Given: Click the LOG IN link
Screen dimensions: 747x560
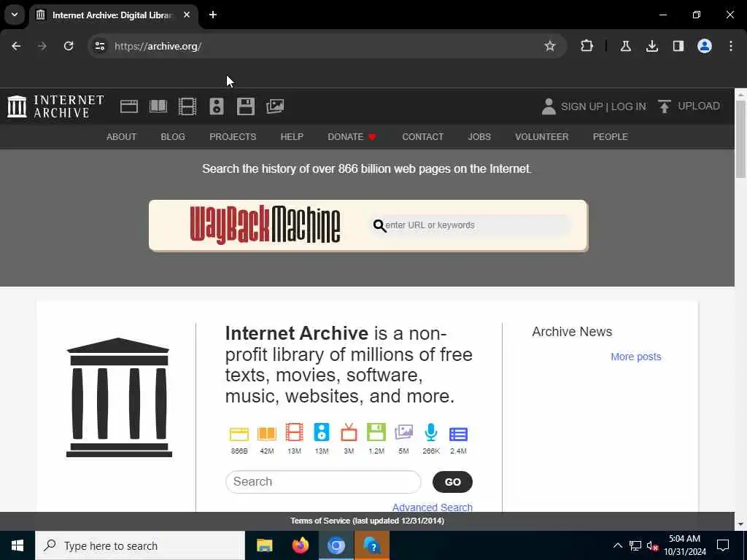Looking at the screenshot, I should [x=628, y=106].
